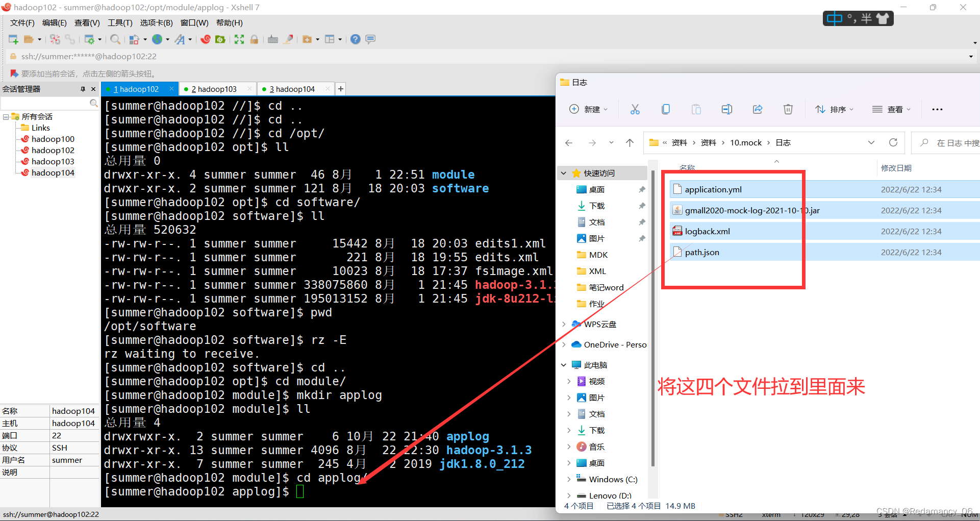980x521 pixels.
Task: Click the Xshell red swirl toolbar icon
Action: coord(206,39)
